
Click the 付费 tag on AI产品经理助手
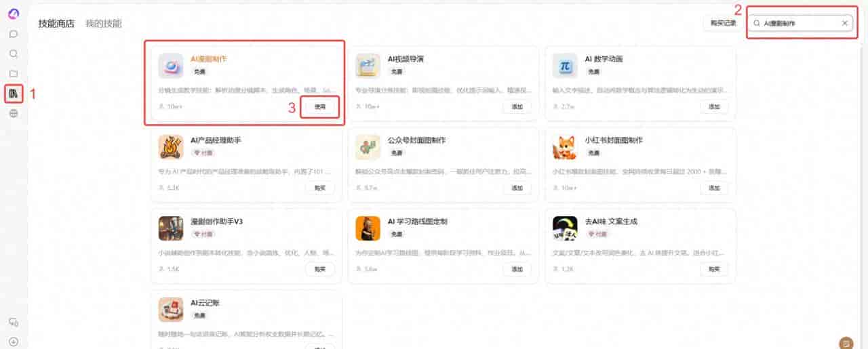[202, 153]
